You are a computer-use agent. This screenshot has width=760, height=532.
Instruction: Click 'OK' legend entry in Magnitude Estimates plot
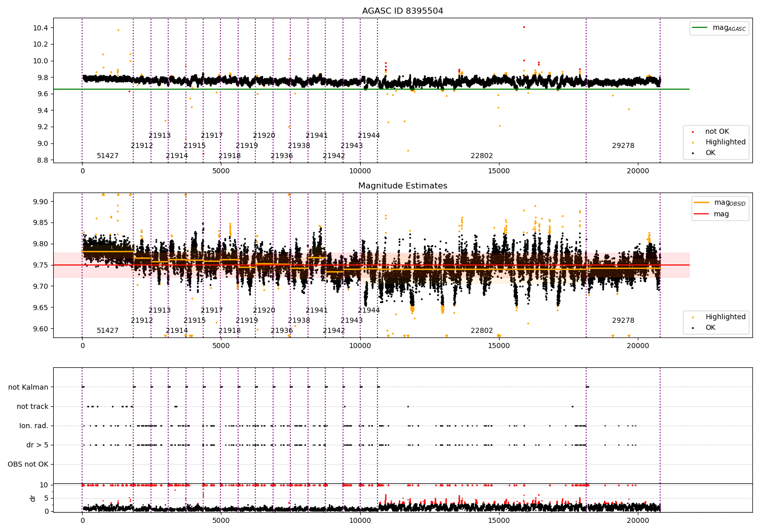(x=704, y=327)
